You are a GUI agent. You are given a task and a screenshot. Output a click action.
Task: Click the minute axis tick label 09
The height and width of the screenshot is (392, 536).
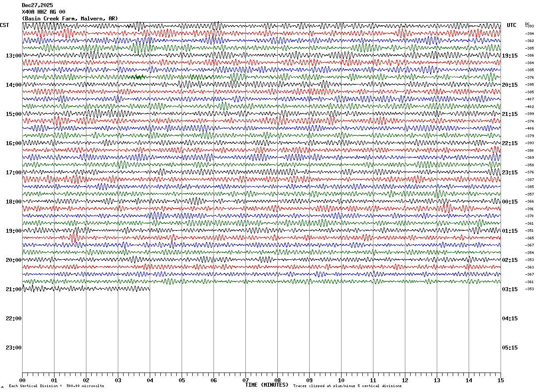(309, 380)
